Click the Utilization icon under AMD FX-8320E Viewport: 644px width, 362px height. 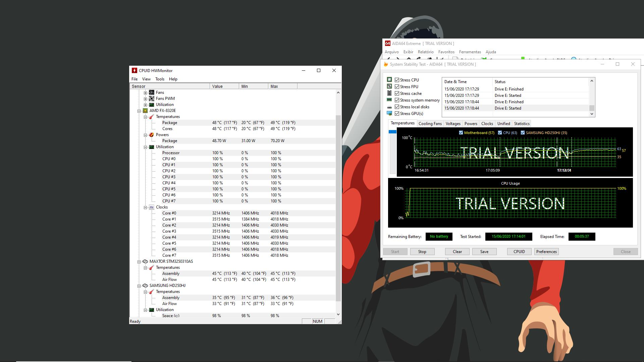152,147
